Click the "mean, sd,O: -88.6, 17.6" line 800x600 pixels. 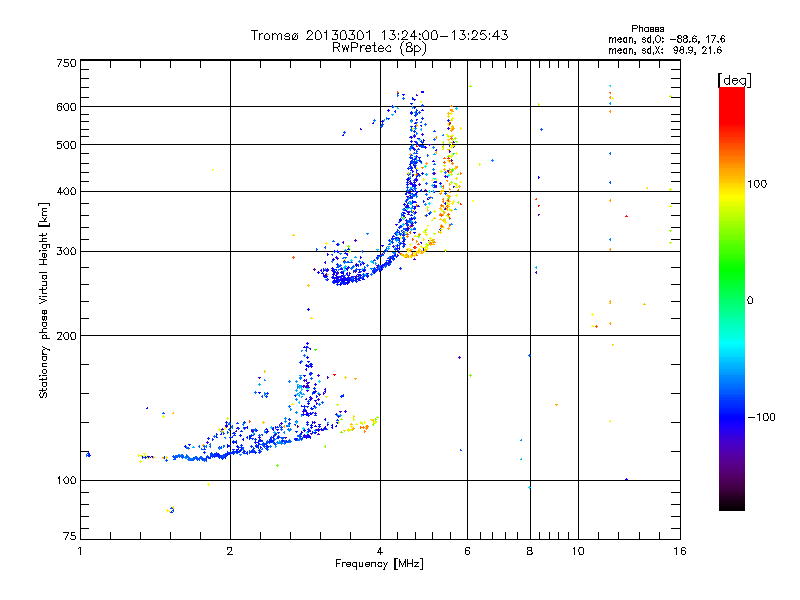pos(666,39)
